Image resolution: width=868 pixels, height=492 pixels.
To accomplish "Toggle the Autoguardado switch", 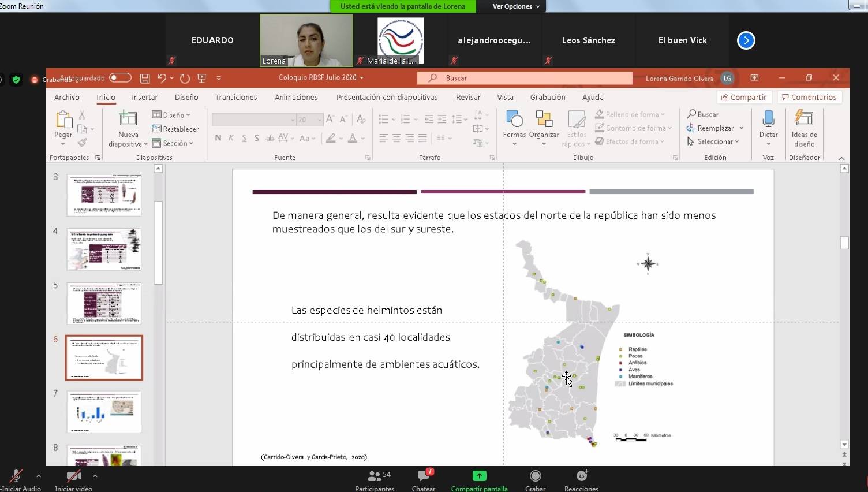I will (x=120, y=78).
